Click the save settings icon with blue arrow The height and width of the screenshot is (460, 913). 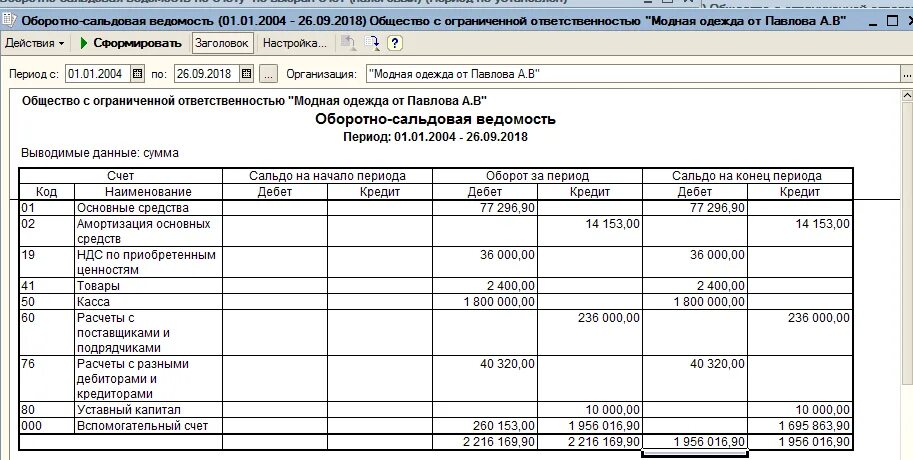coord(371,43)
